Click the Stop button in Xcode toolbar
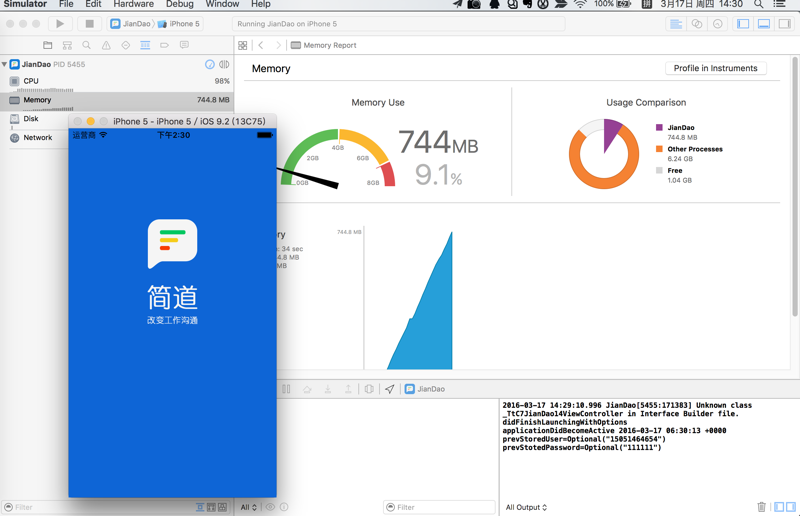The image size is (800, 516). (x=89, y=24)
